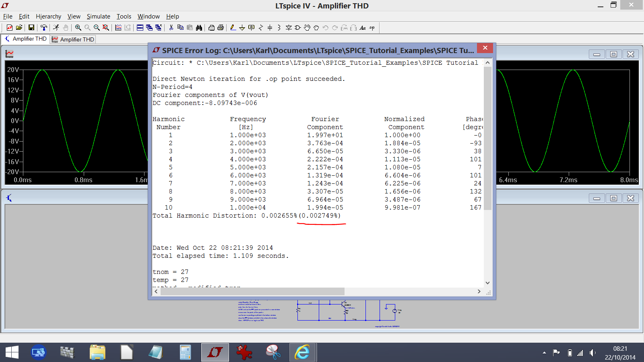Screen dimensions: 644x362
Task: Maximize the schematic pane
Action: (x=613, y=198)
